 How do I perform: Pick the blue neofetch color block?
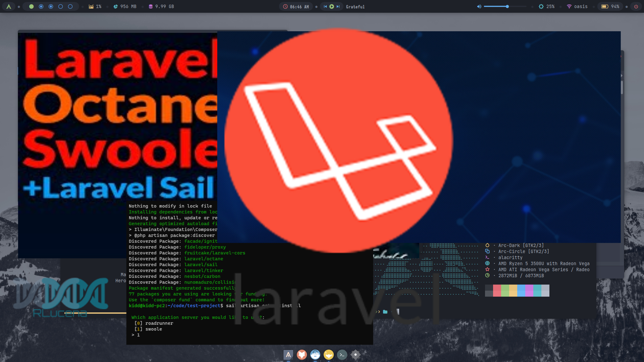point(521,291)
